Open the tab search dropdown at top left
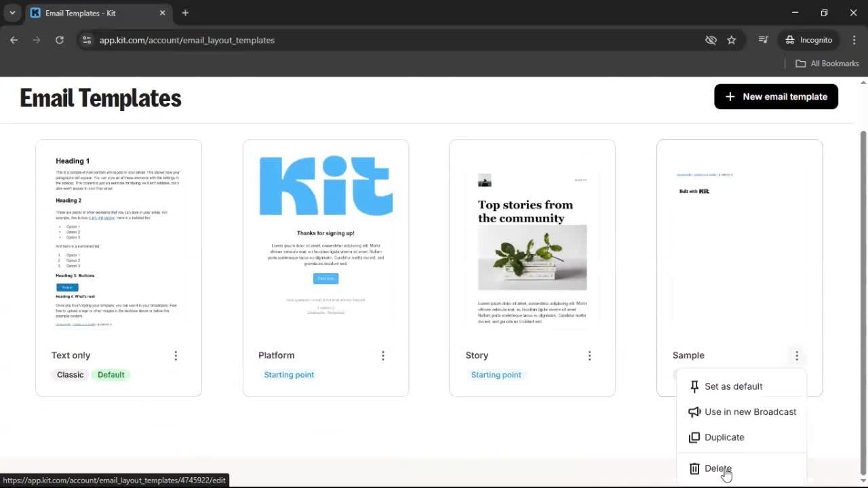The width and height of the screenshot is (868, 488). [12, 13]
